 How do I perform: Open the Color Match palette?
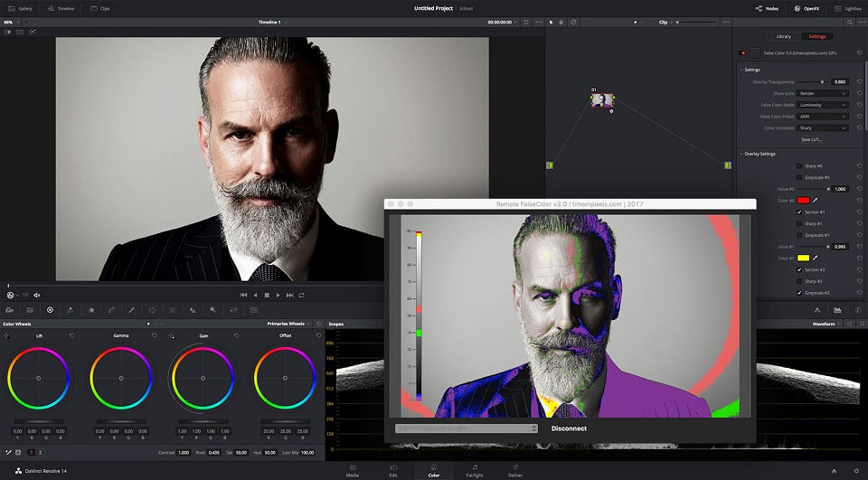click(30, 310)
